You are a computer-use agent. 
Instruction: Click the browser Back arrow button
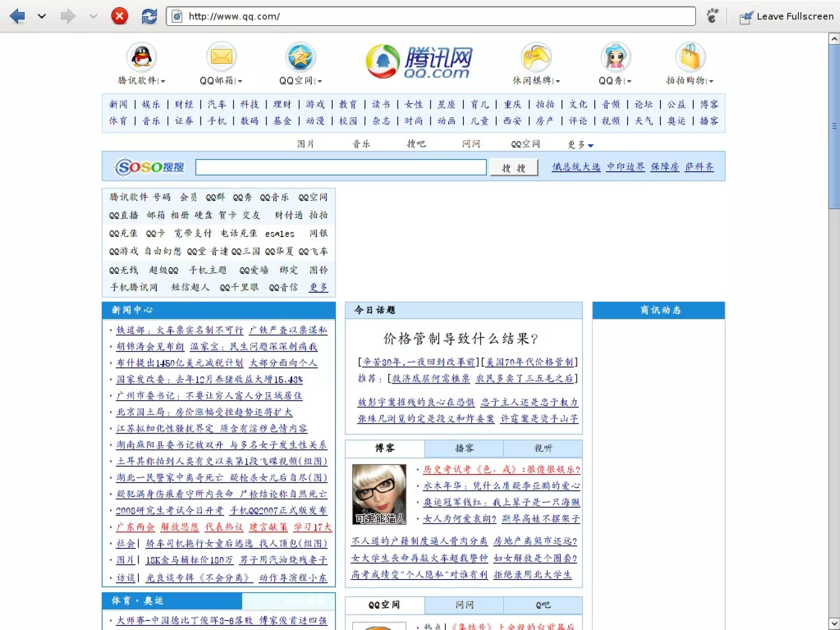click(x=17, y=16)
